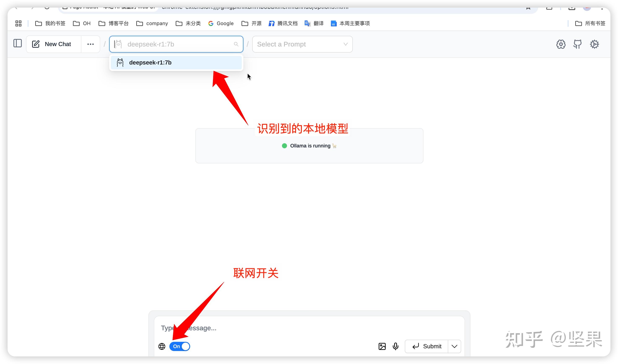Click the globe web search icon
This screenshot has width=618, height=364.
162,346
